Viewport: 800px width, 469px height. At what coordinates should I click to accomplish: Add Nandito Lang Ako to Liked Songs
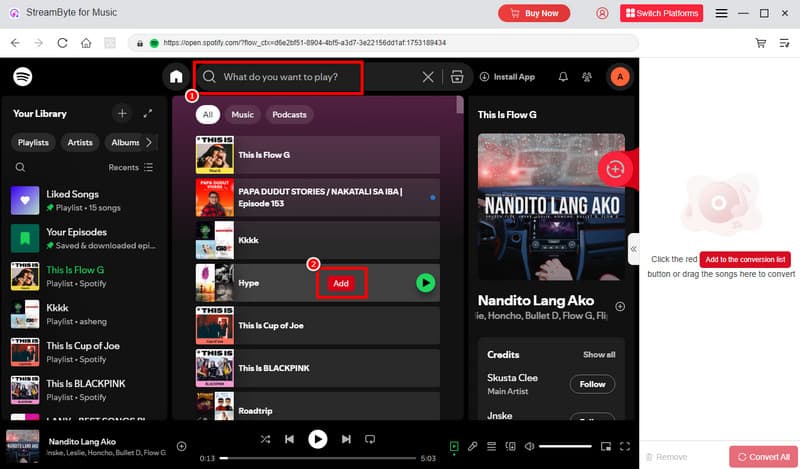coord(620,307)
